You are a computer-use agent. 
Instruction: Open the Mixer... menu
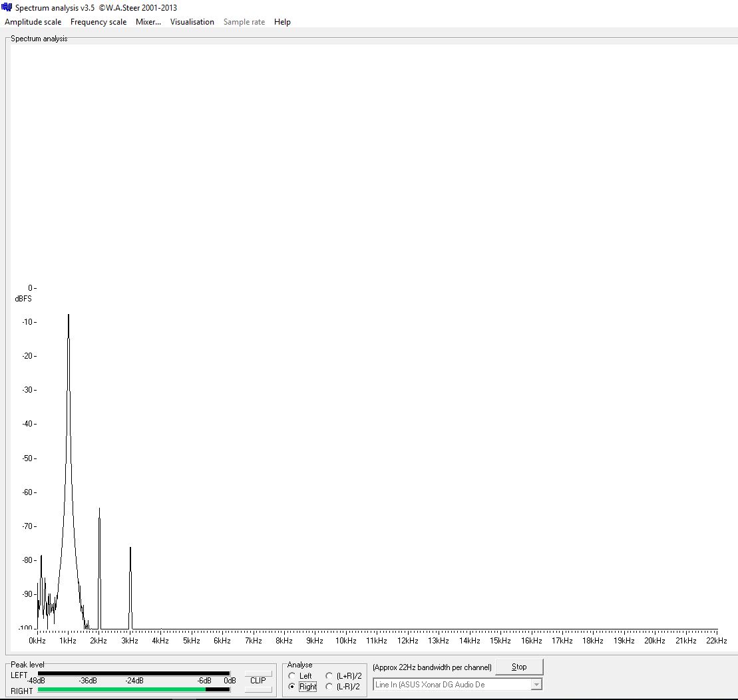[148, 22]
